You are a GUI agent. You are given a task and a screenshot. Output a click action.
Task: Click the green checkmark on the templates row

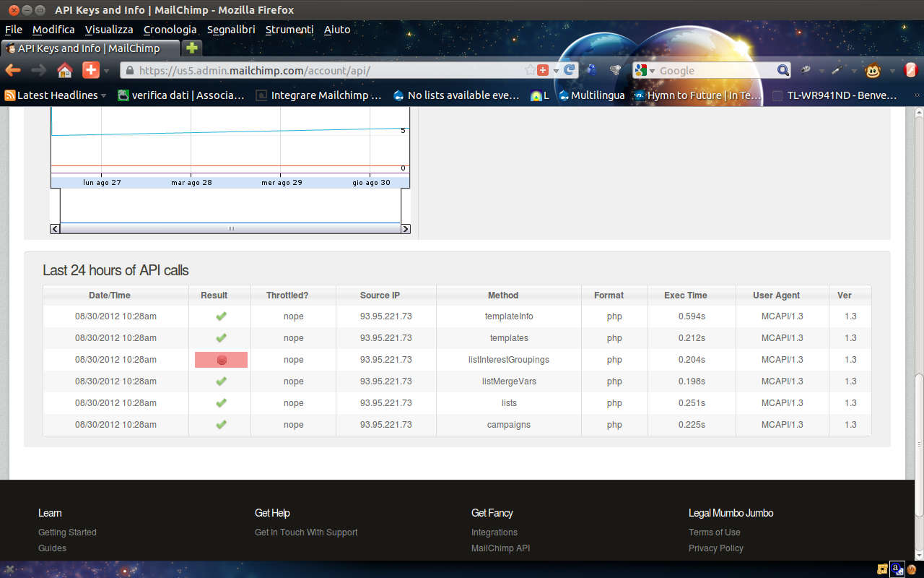[x=221, y=337]
